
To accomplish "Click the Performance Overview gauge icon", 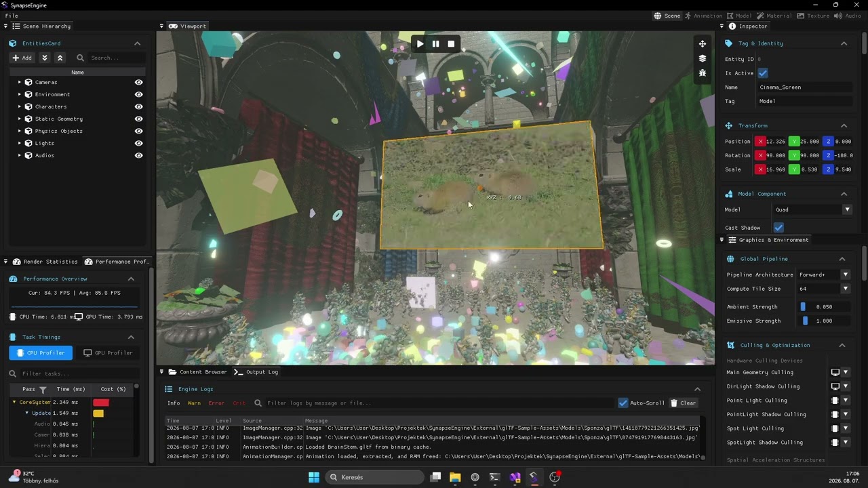I will pyautogui.click(x=13, y=279).
